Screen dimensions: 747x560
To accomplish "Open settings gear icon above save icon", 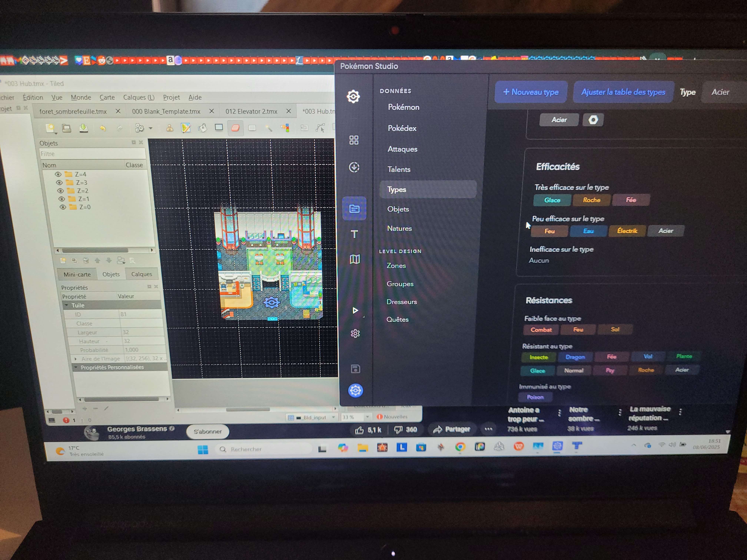I will (355, 334).
